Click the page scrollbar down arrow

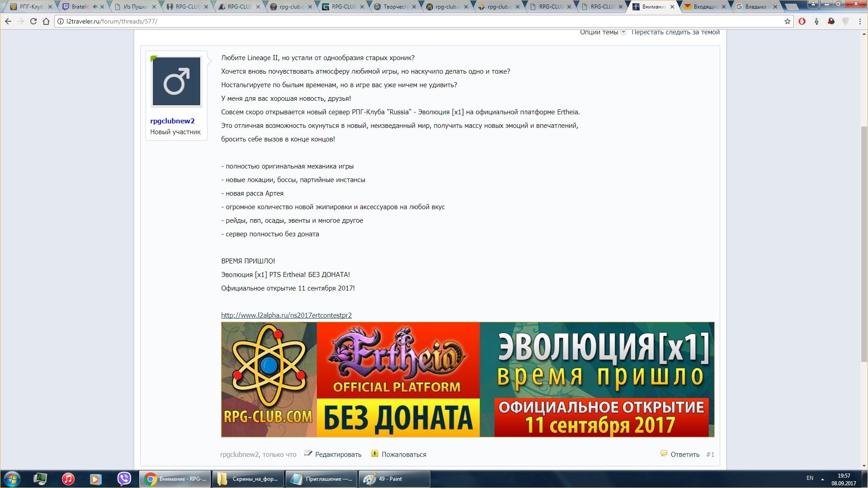pos(864,466)
